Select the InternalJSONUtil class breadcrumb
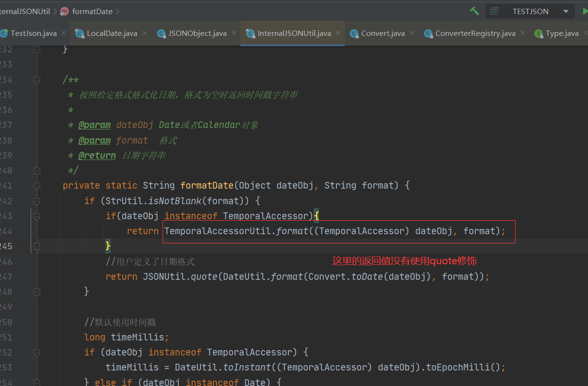 24,11
